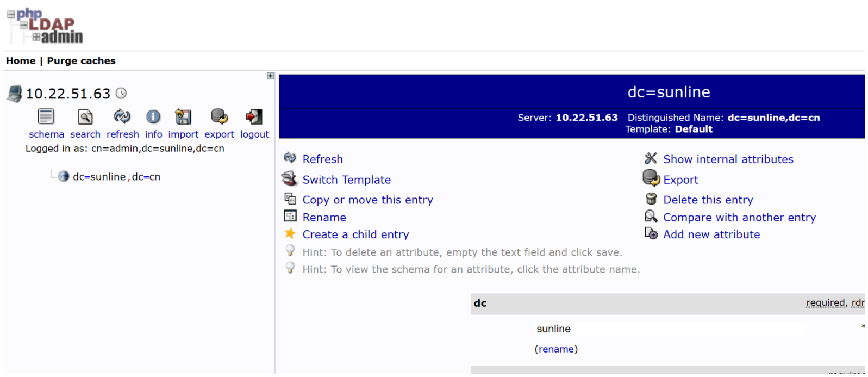Click the phpLDAPadmin logo
The image size is (868, 377).
45,26
